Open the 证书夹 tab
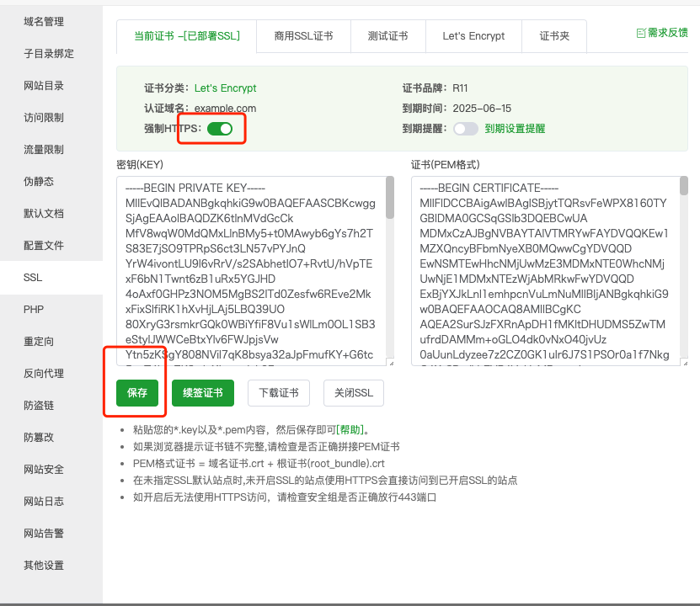Viewport: 700px width, 606px height. (554, 36)
